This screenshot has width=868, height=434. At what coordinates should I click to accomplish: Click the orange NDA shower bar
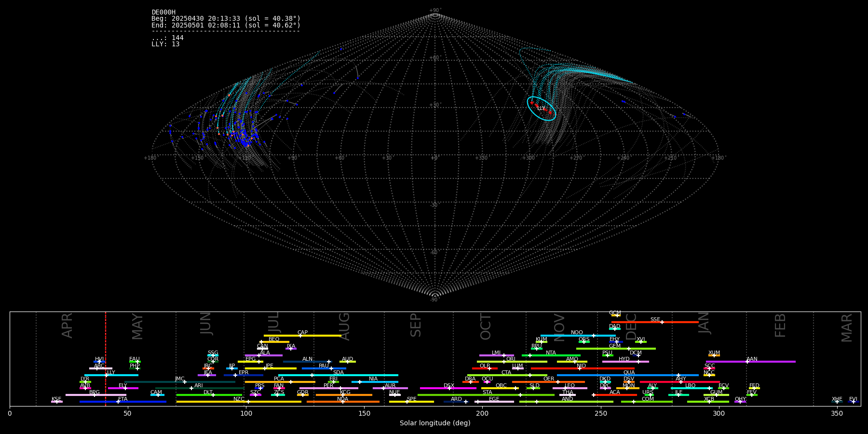click(x=343, y=402)
